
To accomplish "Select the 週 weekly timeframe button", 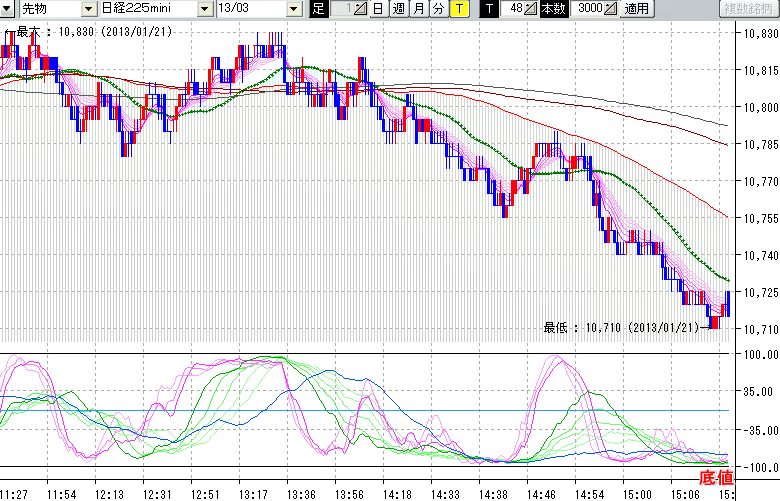I will coord(398,9).
